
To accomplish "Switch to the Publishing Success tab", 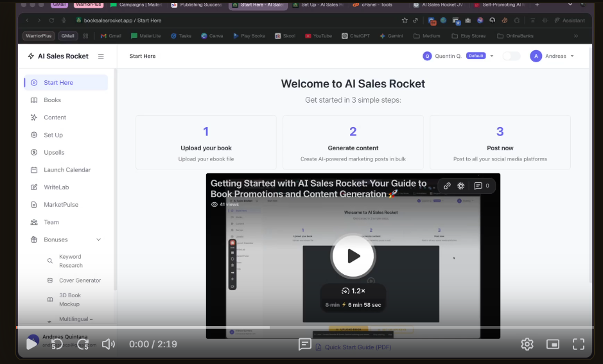I will point(197,4).
